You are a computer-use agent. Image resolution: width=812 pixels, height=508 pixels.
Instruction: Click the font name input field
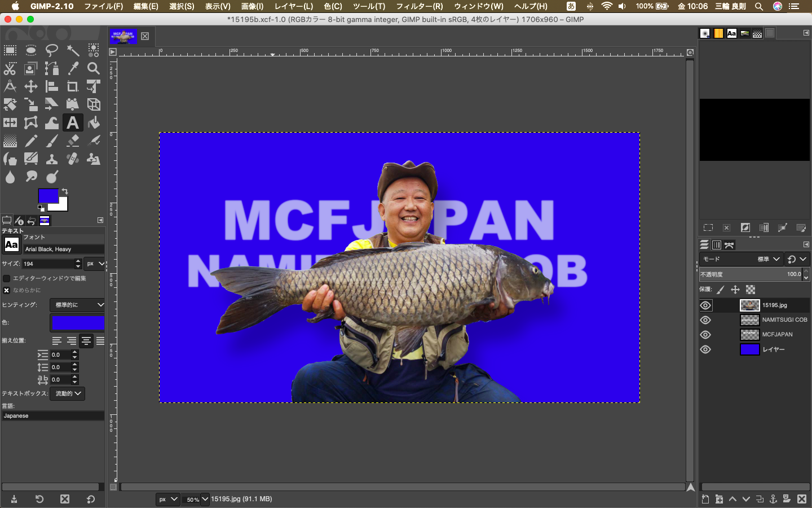63,249
